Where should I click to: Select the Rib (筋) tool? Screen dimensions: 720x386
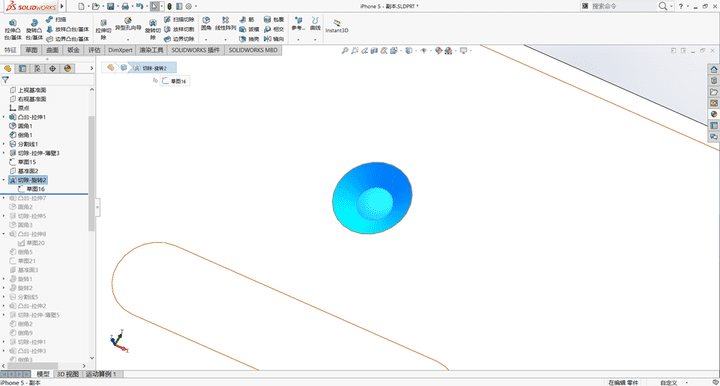click(247, 19)
